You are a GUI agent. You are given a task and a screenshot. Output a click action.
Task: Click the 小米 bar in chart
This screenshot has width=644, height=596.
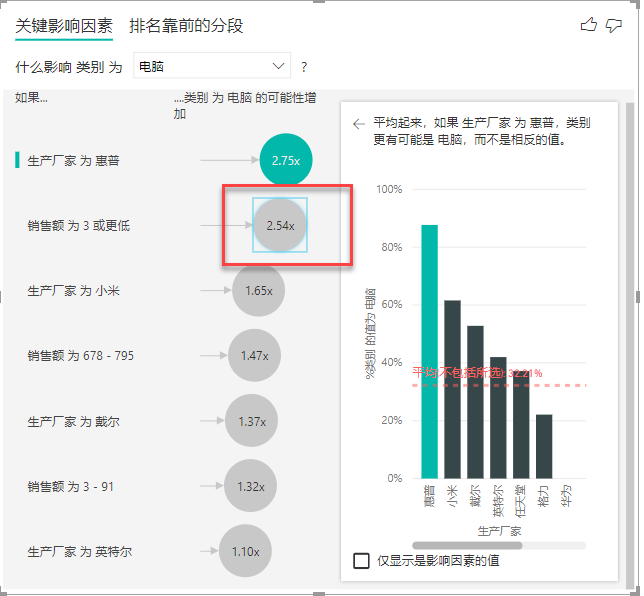point(452,389)
